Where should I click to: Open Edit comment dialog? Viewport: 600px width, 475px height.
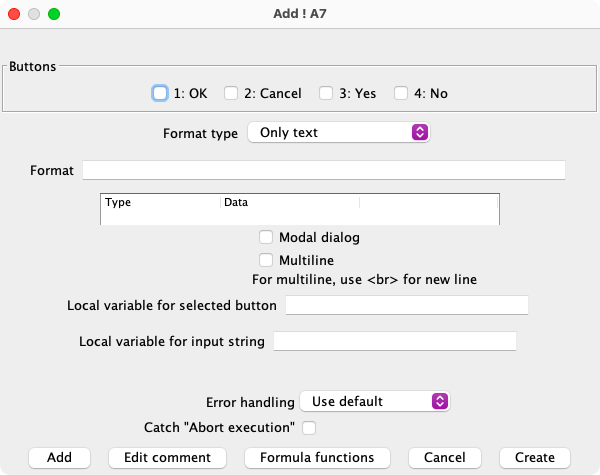tap(167, 457)
